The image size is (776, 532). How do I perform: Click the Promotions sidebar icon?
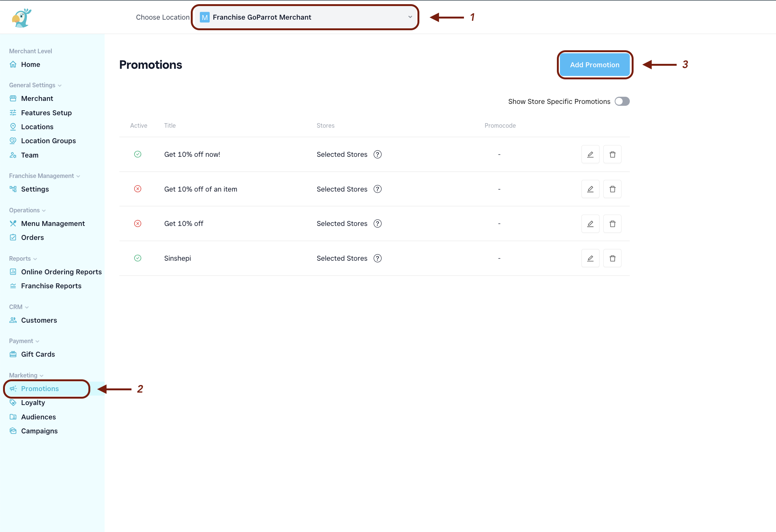(13, 388)
